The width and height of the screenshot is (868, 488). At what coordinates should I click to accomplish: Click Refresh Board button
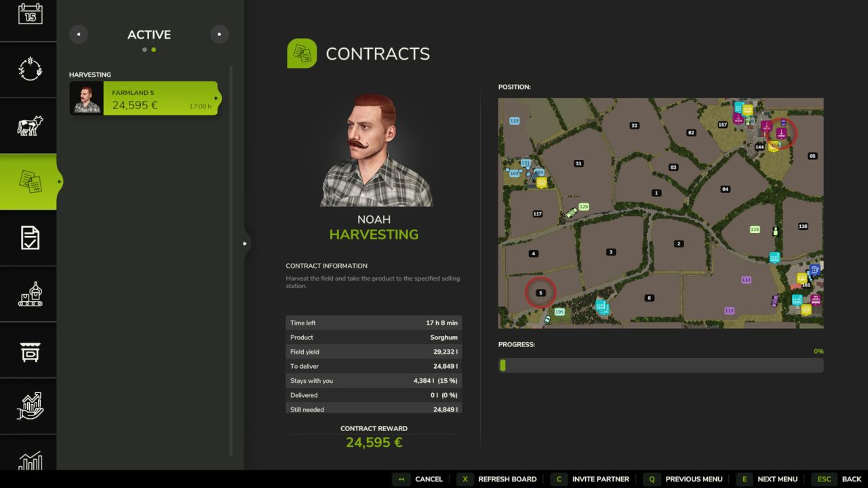pyautogui.click(x=497, y=479)
